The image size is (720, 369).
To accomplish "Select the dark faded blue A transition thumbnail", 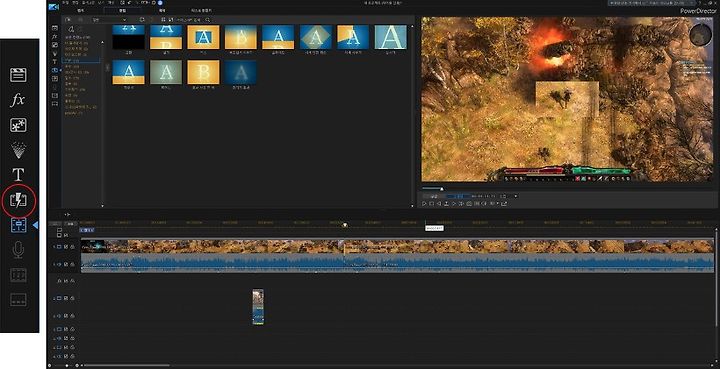I will [241, 72].
